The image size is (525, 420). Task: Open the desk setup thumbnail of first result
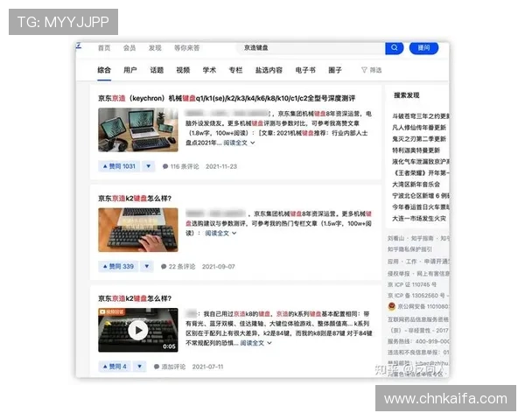[138, 129]
